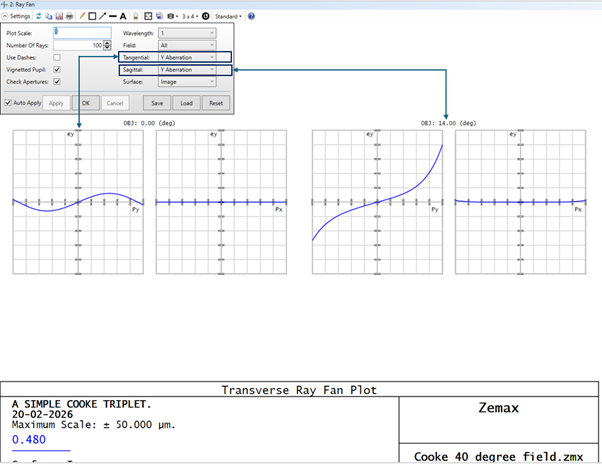602x464 pixels.
Task: Open the Standard menu in toolbar
Action: tap(227, 17)
